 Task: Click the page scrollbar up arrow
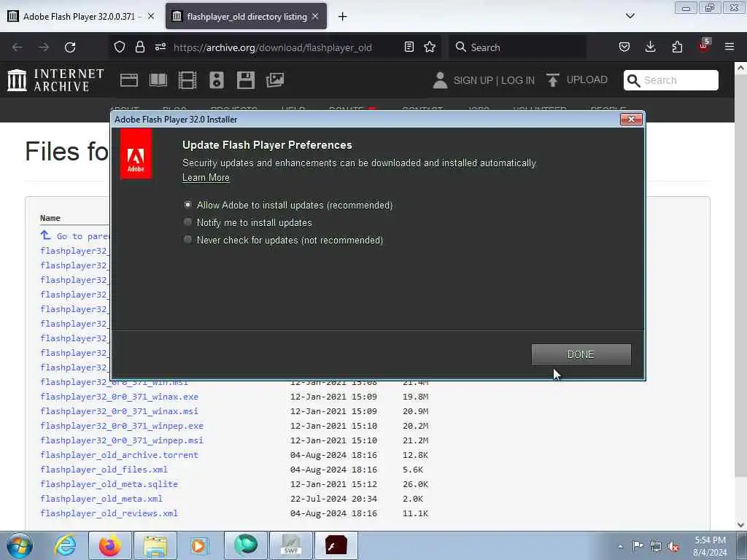(x=741, y=68)
